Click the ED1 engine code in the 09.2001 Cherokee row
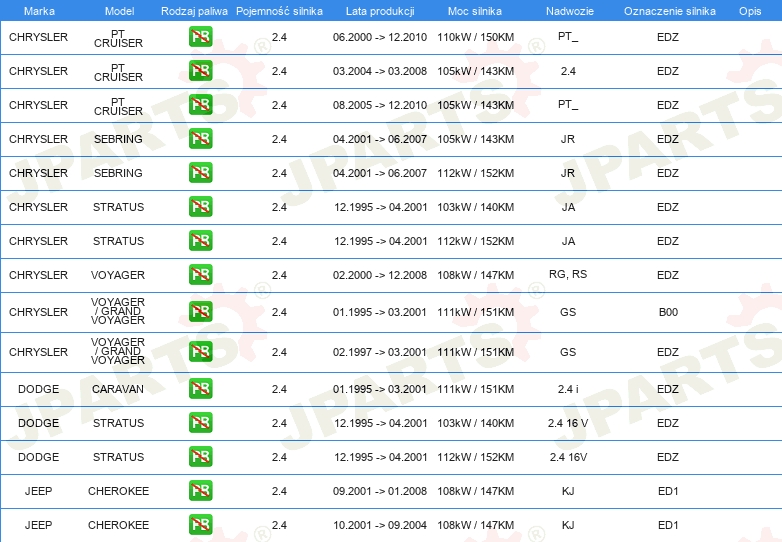The height and width of the screenshot is (542, 782). [x=668, y=491]
